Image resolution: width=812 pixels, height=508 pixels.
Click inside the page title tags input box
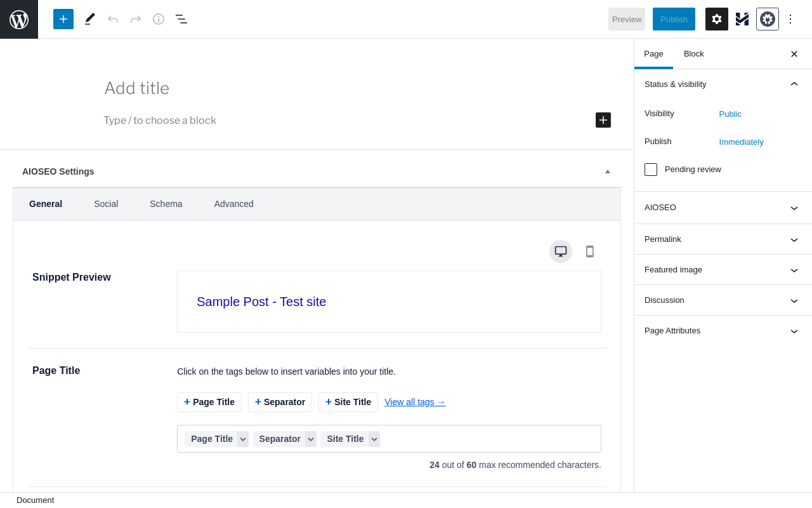[x=389, y=439]
